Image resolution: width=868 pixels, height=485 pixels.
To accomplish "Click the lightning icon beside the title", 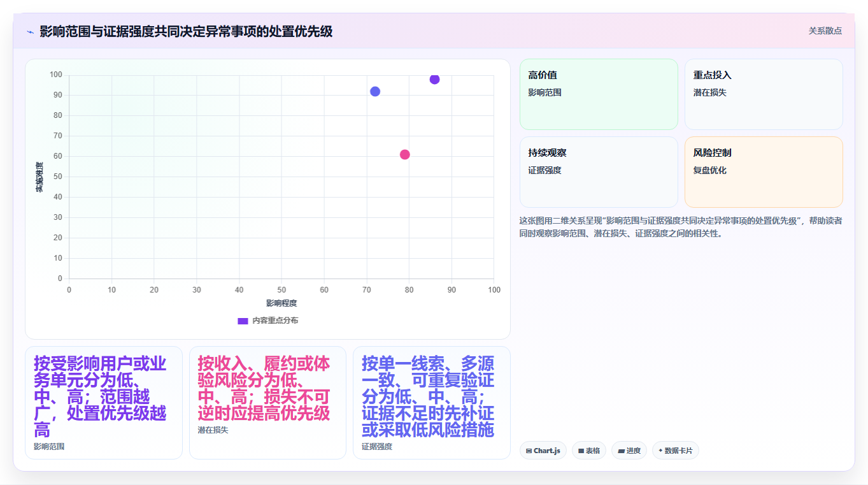I will (x=30, y=32).
